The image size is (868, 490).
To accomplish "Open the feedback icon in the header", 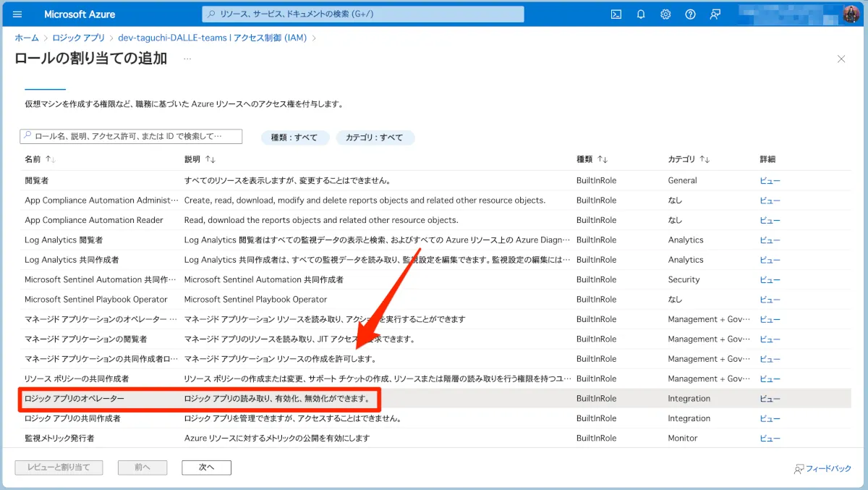I will 715,14.
